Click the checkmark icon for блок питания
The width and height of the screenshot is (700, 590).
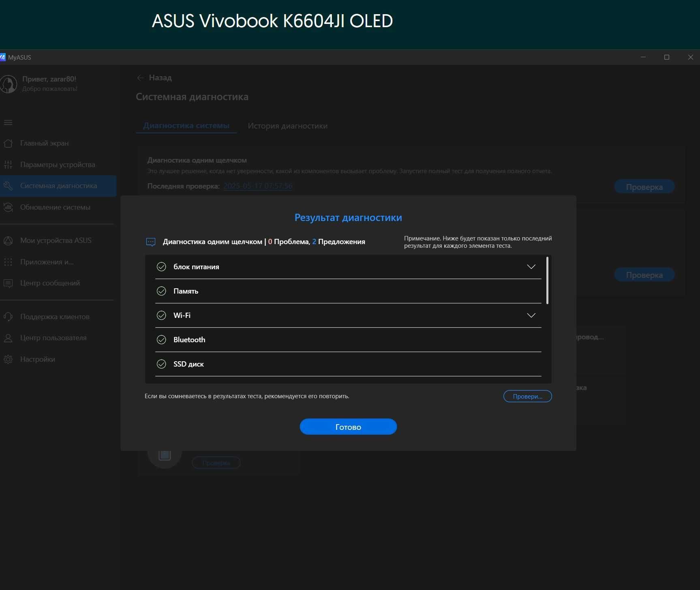tap(161, 267)
